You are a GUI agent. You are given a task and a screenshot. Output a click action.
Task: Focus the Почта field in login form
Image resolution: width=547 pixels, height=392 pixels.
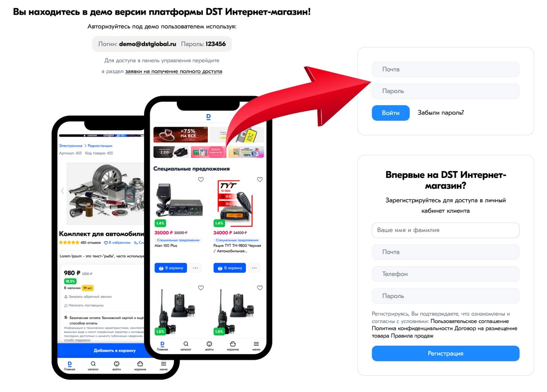tap(445, 69)
